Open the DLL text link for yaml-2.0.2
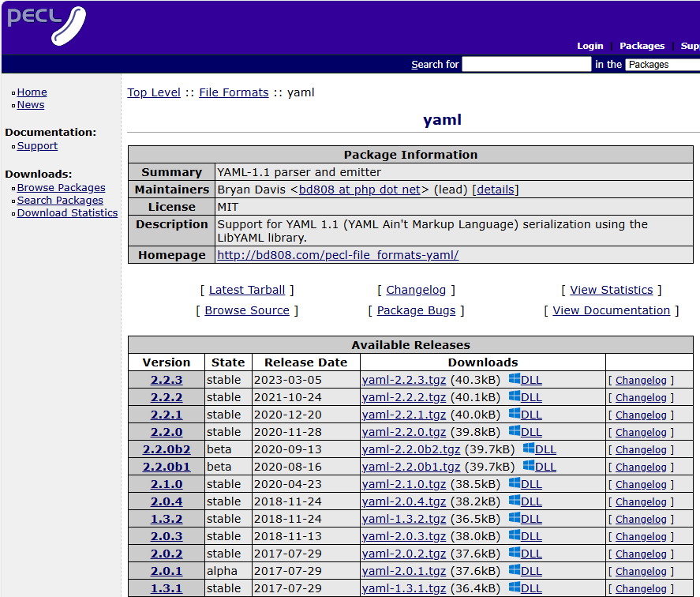Image resolution: width=700 pixels, height=597 pixels. click(x=531, y=554)
